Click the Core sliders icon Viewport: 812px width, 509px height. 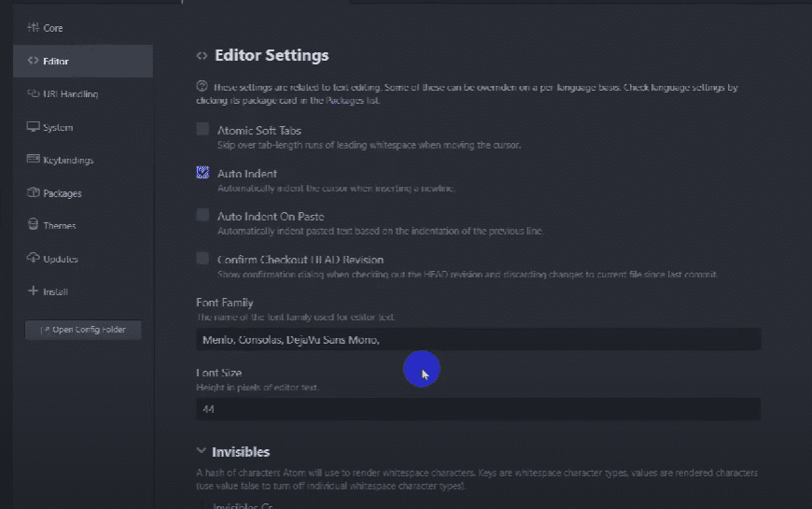coord(34,28)
